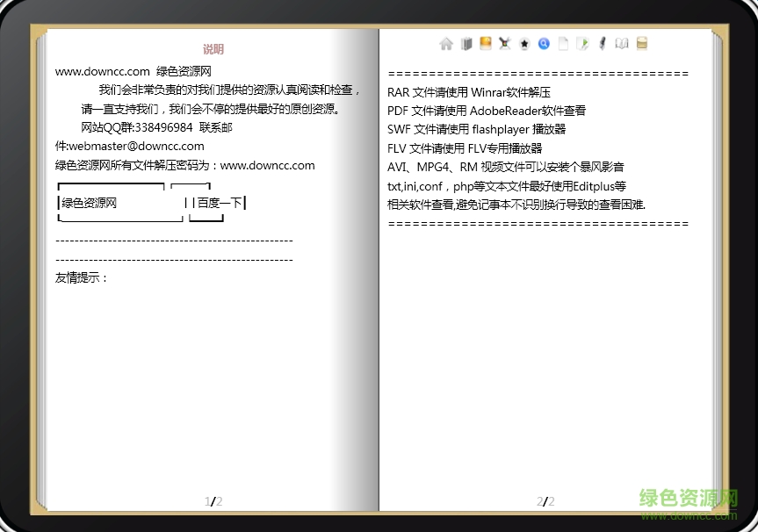
Task: Click the page number 2/2 label
Action: [x=545, y=500]
